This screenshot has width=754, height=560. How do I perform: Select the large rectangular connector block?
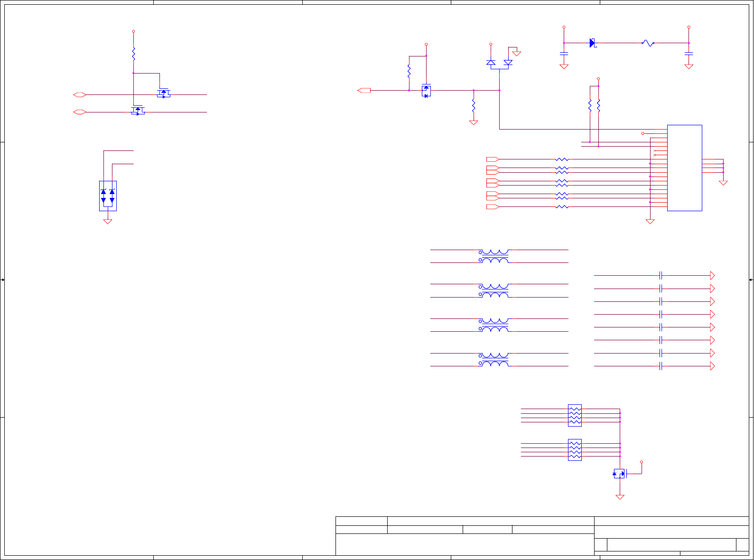click(685, 168)
